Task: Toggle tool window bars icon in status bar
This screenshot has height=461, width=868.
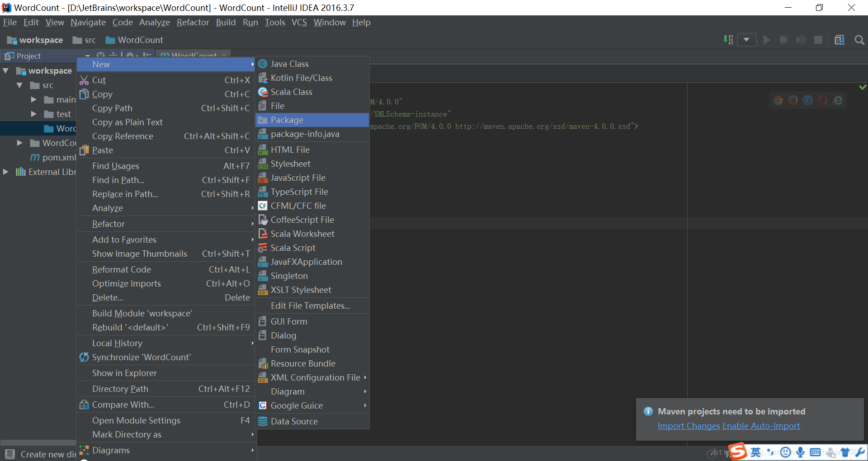Action: pyautogui.click(x=10, y=454)
